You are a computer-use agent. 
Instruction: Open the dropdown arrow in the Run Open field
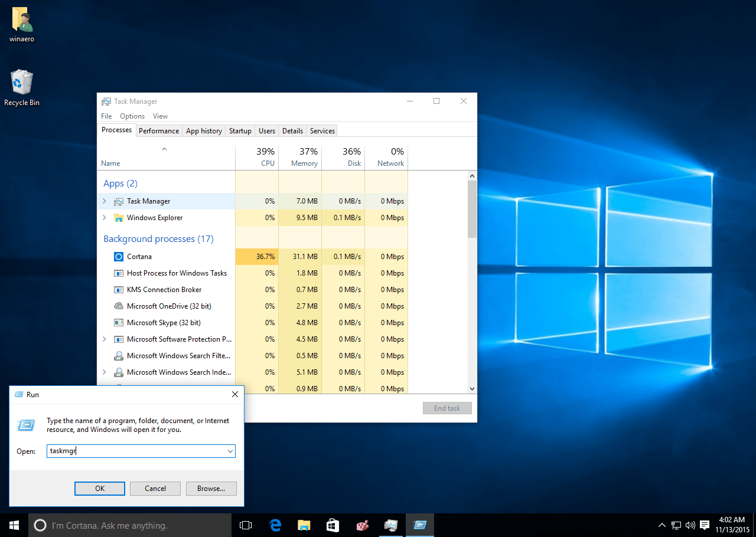[230, 451]
